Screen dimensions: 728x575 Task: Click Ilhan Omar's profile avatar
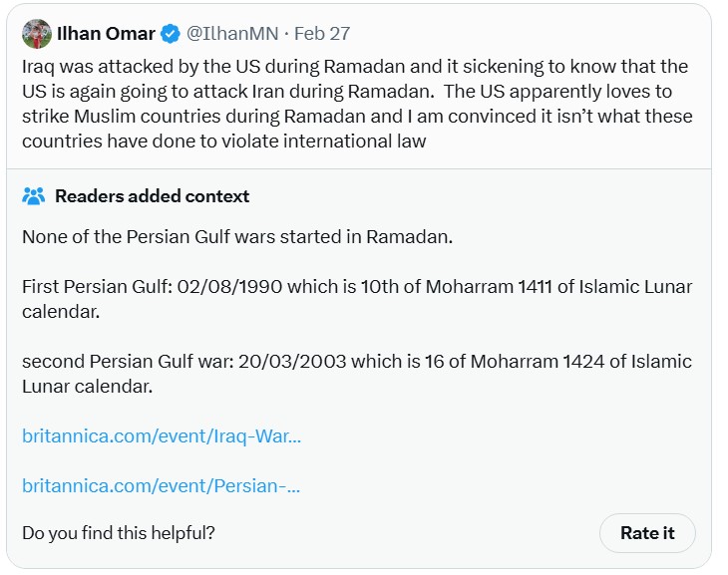click(37, 33)
